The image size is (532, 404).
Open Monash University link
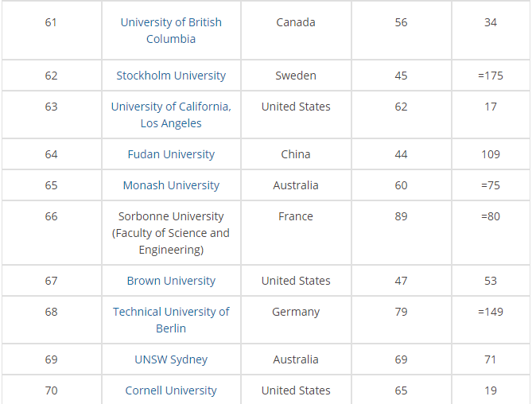(171, 185)
